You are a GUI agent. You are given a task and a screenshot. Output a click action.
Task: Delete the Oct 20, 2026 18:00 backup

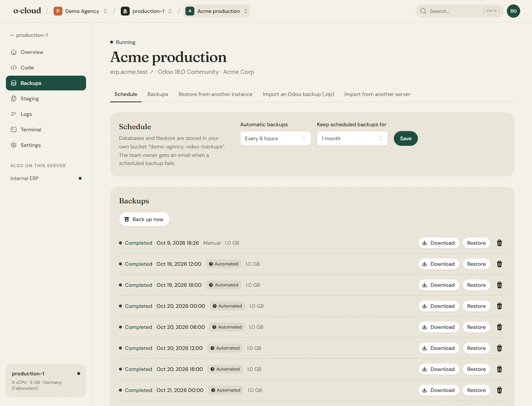click(499, 369)
